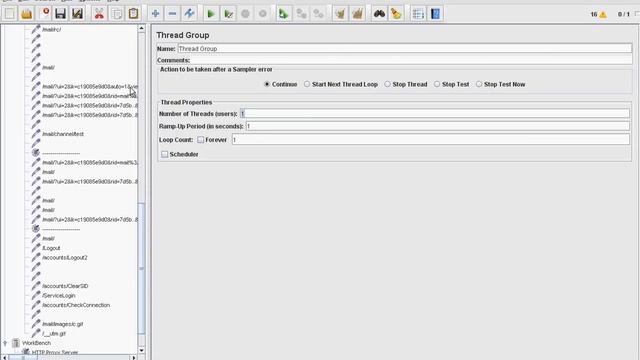Click the tree horizontal scroll right arrow

tap(133, 358)
